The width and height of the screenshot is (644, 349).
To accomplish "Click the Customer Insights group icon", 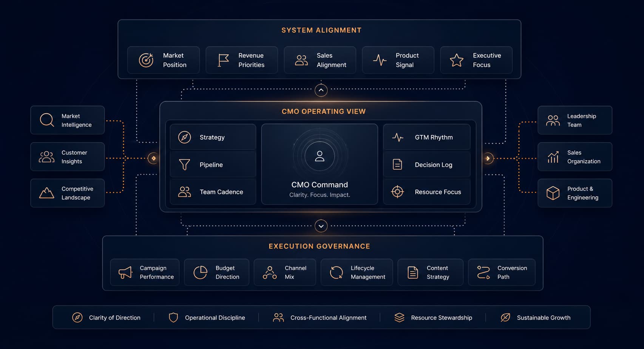I will [x=46, y=157].
